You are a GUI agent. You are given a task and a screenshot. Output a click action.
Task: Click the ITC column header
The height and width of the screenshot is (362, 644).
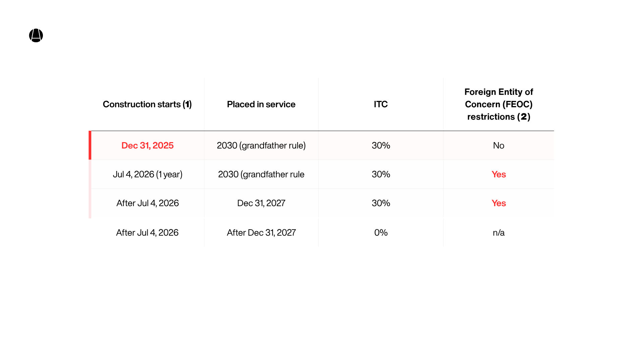381,104
